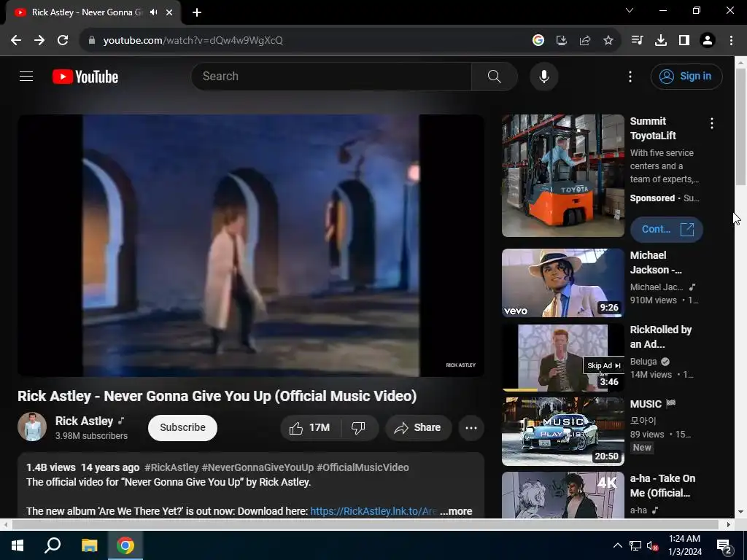The width and height of the screenshot is (747, 560).
Task: View site information lock icon
Action: 91,41
